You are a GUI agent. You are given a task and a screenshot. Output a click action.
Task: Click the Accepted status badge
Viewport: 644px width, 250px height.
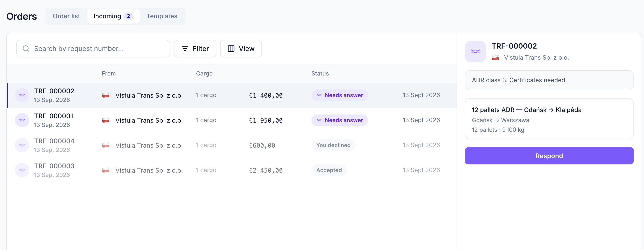329,170
